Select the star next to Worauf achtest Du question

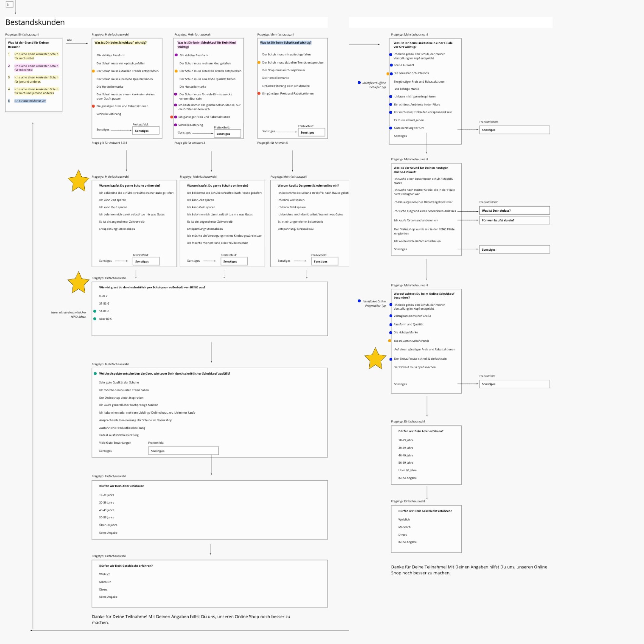tap(375, 358)
